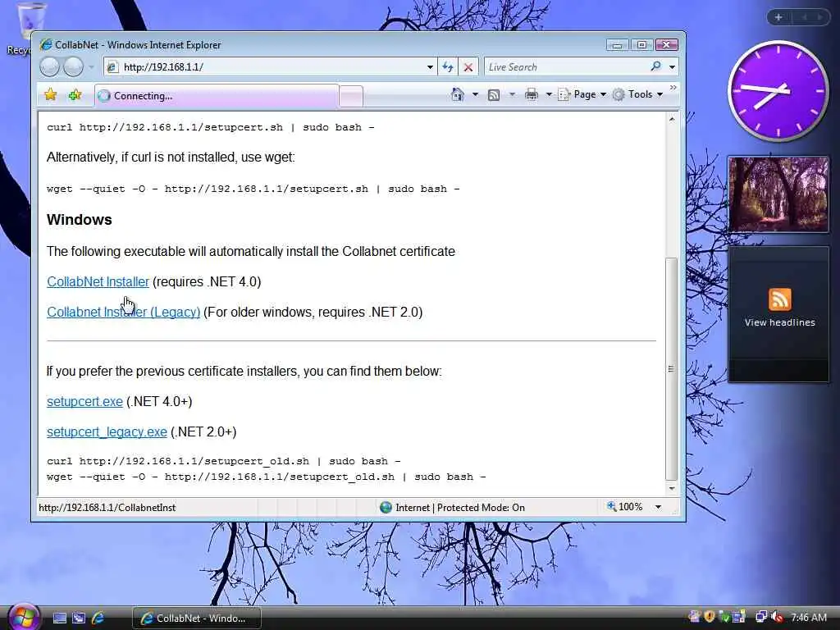Expand the Print dropdown arrow
The width and height of the screenshot is (840, 630).
click(x=549, y=95)
